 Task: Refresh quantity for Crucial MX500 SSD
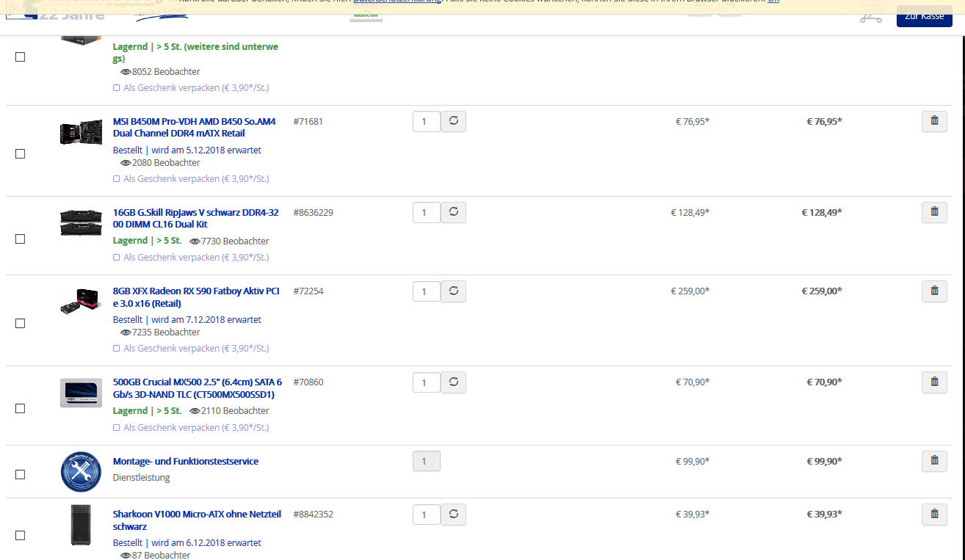point(454,382)
